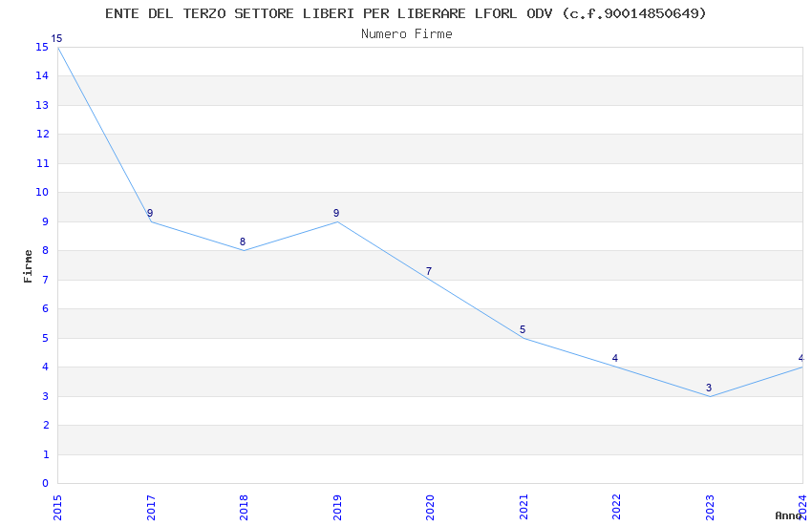Click y-axis tick label 14
Screen dimensions: 812x525
tap(42, 76)
